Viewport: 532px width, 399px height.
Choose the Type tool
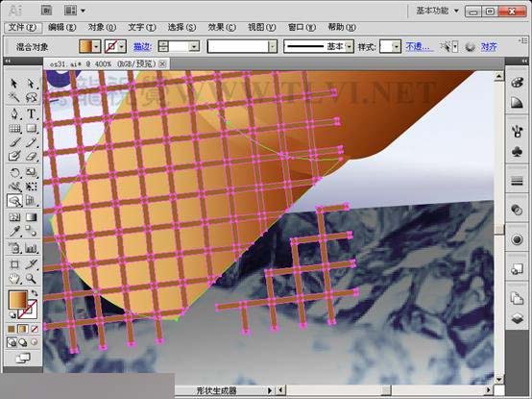(31, 113)
